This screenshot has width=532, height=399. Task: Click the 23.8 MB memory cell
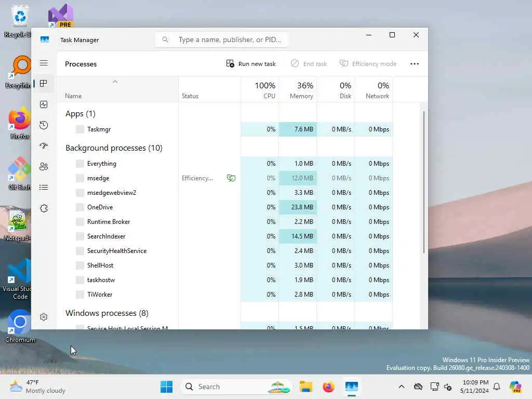[x=298, y=207]
